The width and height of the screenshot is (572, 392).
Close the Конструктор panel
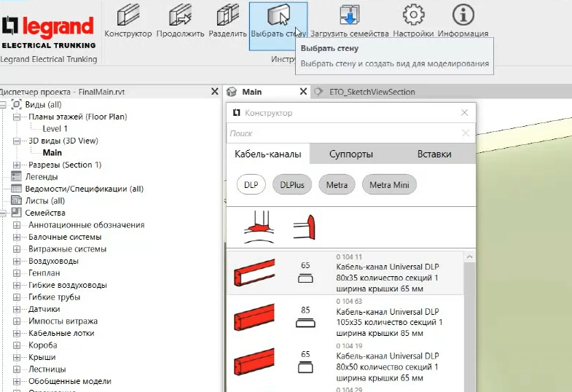(464, 113)
